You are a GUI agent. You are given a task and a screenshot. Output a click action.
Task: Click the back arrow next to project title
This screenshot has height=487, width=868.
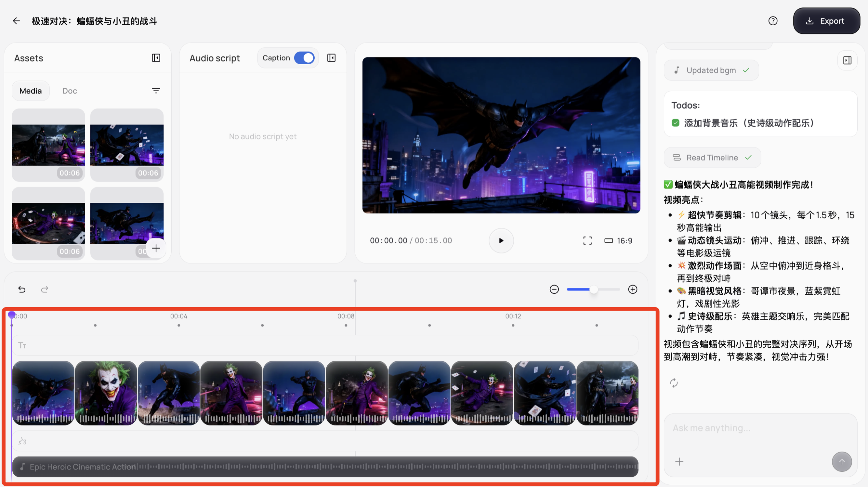(16, 21)
